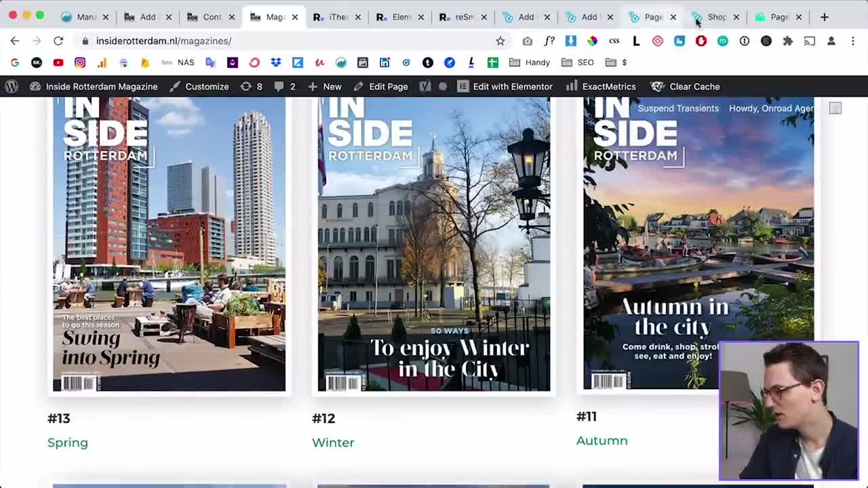Open a new browser tab

pos(825,17)
